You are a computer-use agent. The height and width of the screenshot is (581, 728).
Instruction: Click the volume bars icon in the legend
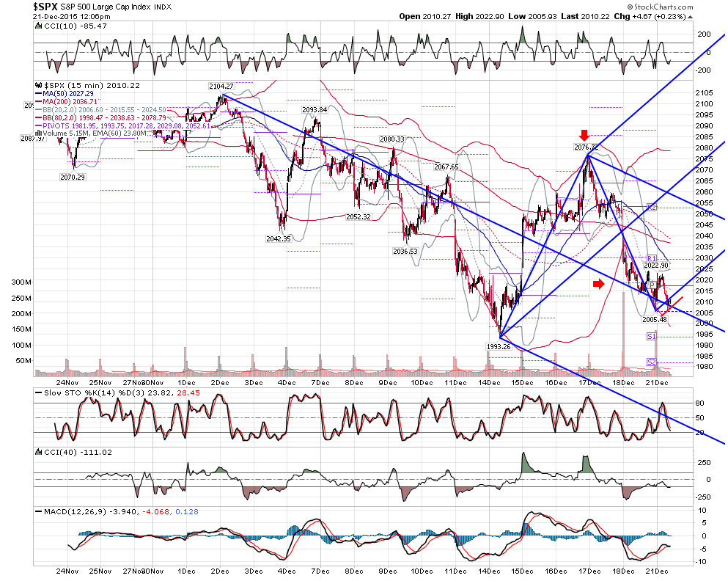coord(39,134)
